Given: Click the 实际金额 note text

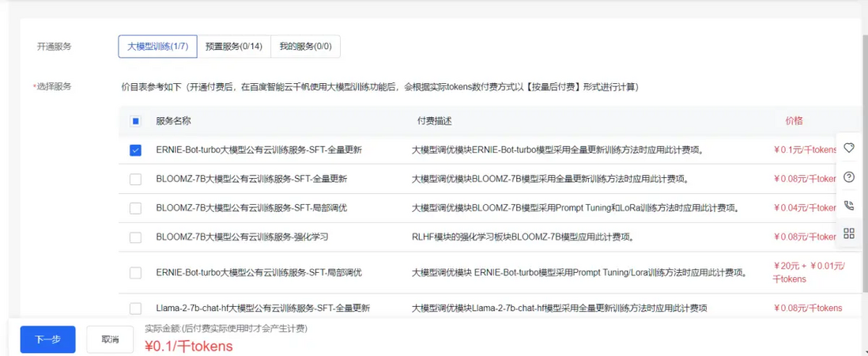Looking at the screenshot, I should click(226, 328).
